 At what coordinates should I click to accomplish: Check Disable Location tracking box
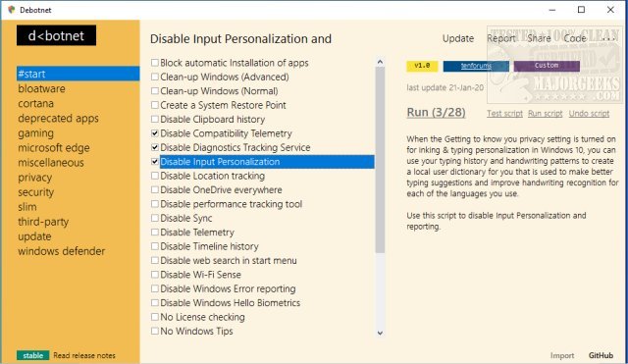coord(155,176)
